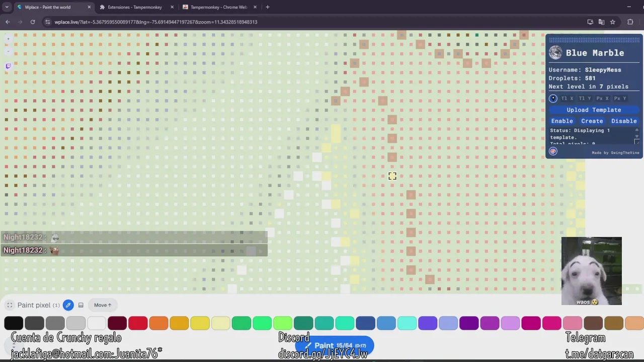The image size is (644, 362).
Task: Click the Px X coordinate field
Action: click(602, 99)
